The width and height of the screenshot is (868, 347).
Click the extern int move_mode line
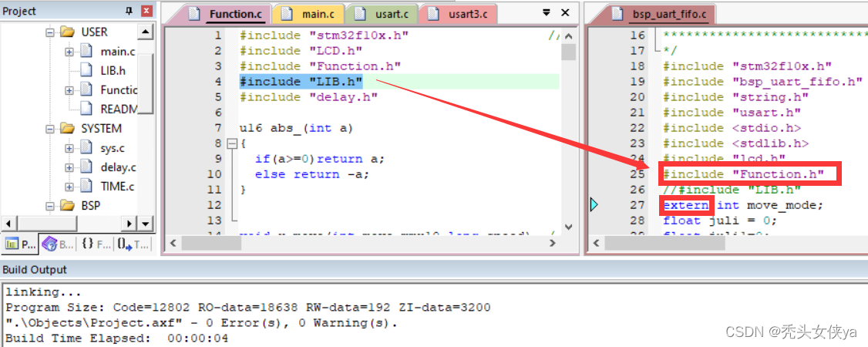tap(743, 205)
